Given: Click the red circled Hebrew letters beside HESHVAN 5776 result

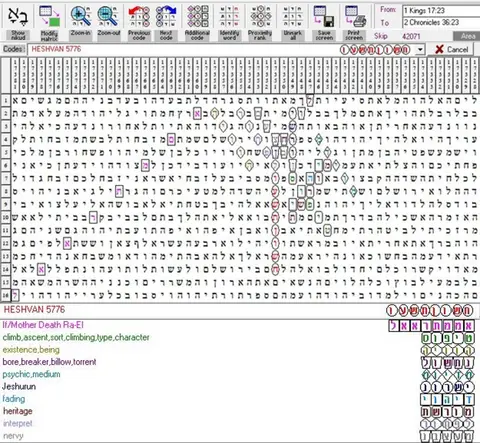Looking at the screenshot, I should pos(429,311).
